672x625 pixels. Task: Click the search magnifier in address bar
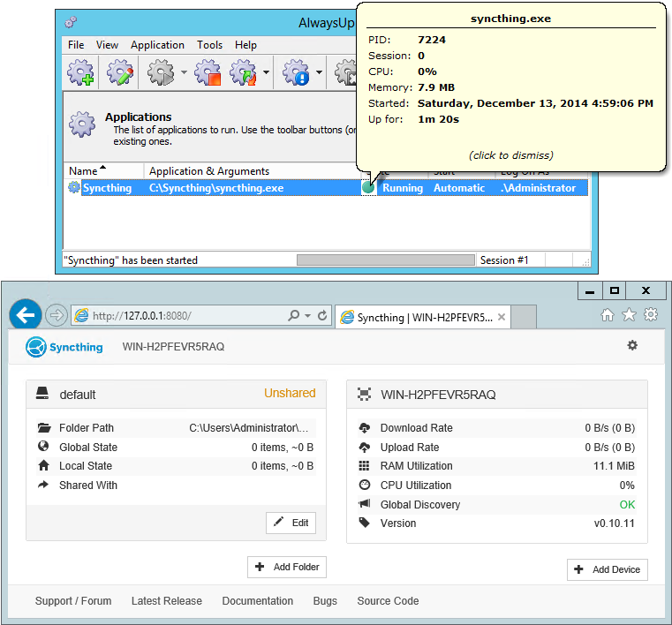coord(293,316)
